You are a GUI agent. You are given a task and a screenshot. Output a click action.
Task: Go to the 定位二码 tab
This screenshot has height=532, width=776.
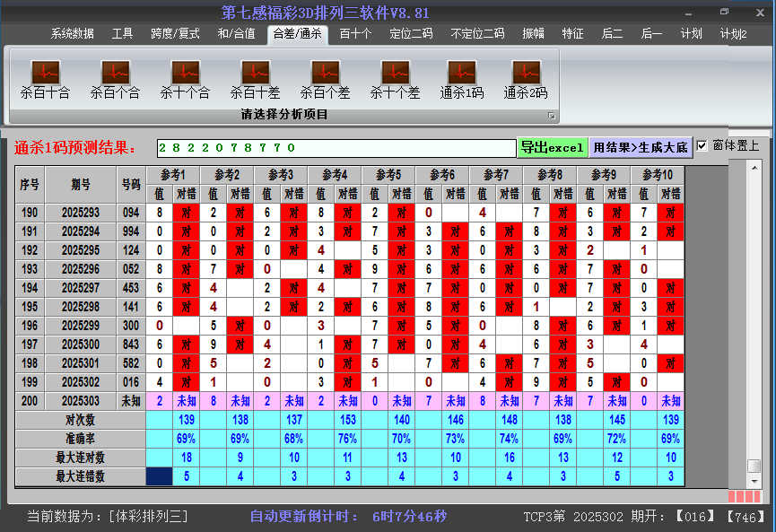click(x=411, y=34)
